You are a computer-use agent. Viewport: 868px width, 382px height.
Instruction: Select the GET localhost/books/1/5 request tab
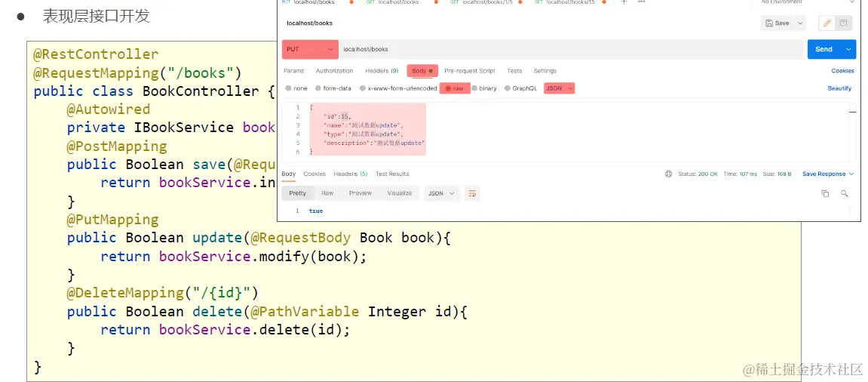click(486, 2)
